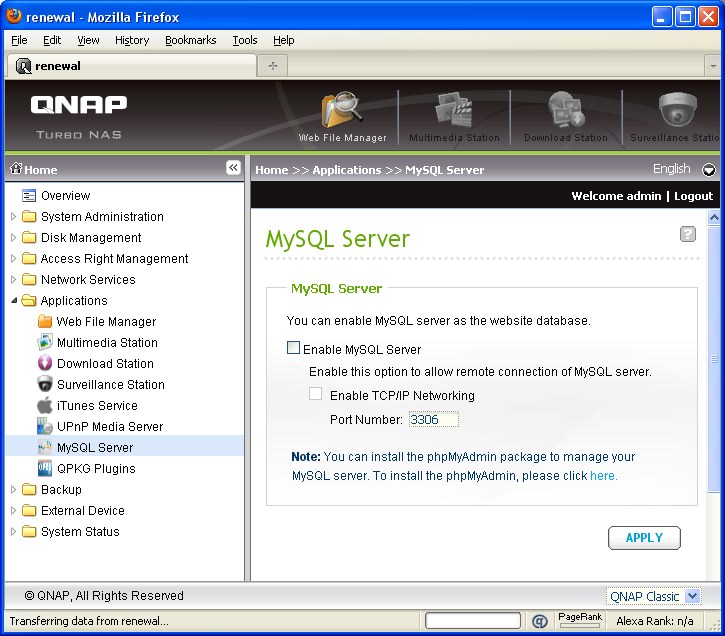Click the Web File Manager folder icon in the tree
Screen dimensions: 725x636
[x=45, y=321]
